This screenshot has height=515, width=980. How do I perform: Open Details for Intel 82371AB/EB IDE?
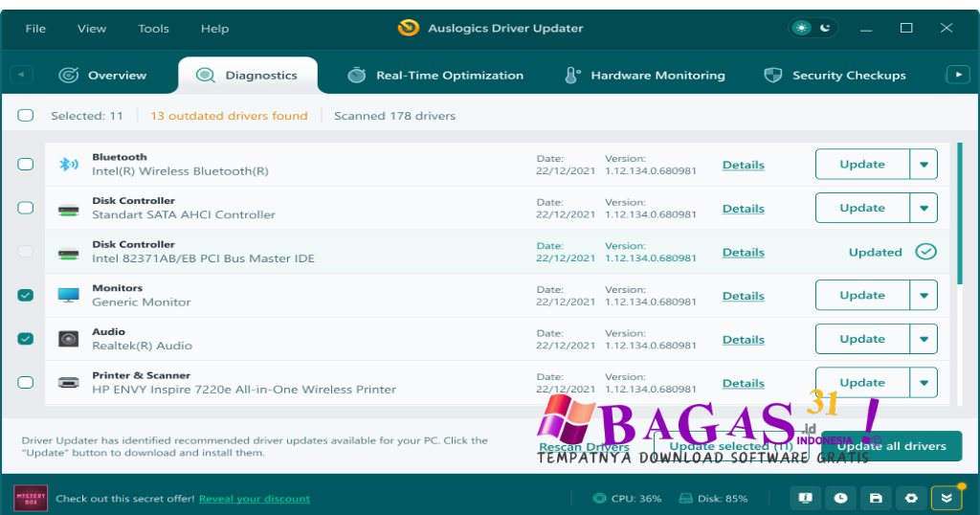[x=743, y=253]
